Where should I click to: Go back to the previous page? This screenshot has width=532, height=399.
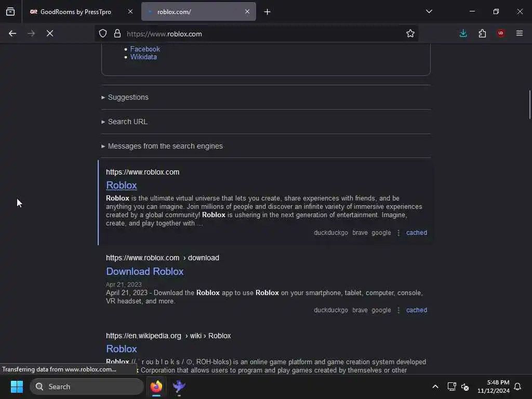coord(12,33)
